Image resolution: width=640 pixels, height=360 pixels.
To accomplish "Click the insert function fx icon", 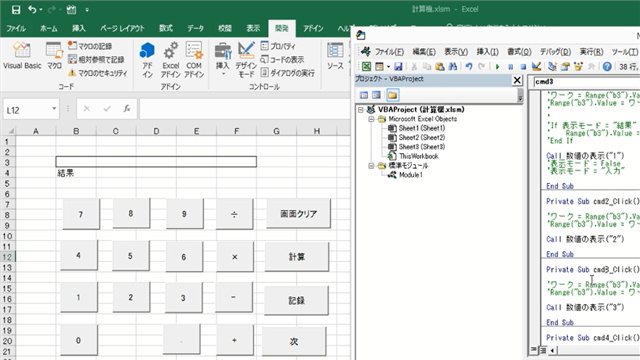I will [127, 109].
